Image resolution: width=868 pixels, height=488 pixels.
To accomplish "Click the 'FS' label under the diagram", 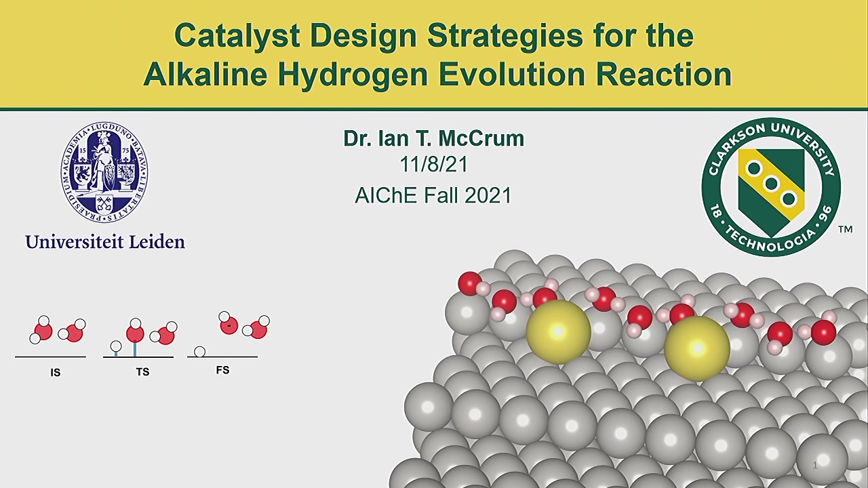I will (222, 370).
